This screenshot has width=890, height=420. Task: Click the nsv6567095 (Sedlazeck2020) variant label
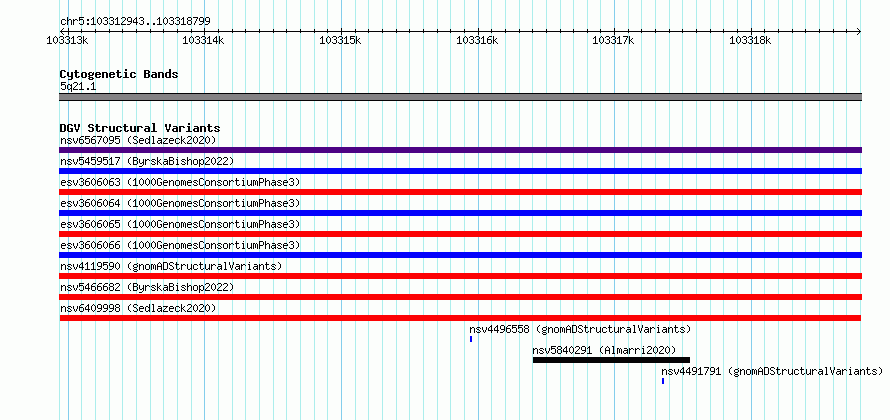tap(138, 140)
